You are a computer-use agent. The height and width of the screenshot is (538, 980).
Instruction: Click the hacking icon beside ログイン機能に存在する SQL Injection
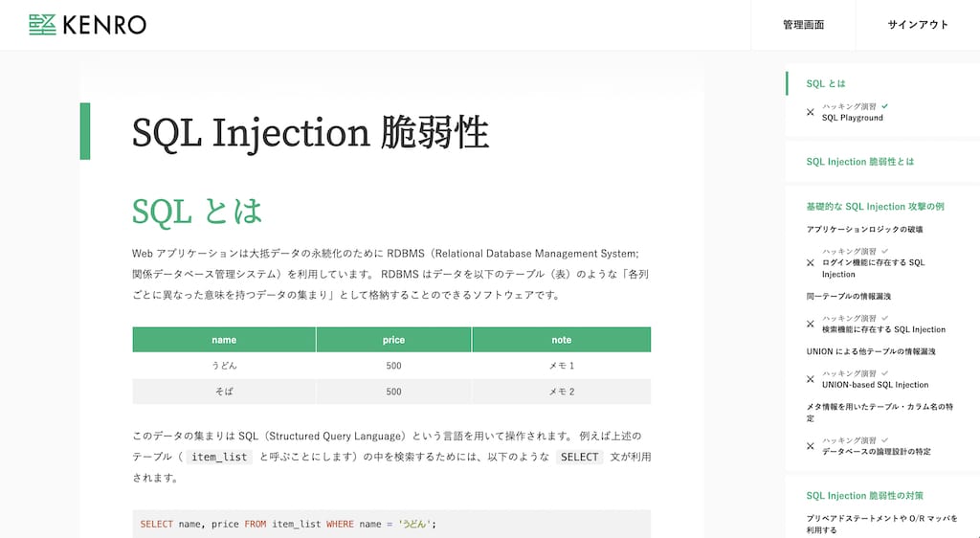point(811,262)
